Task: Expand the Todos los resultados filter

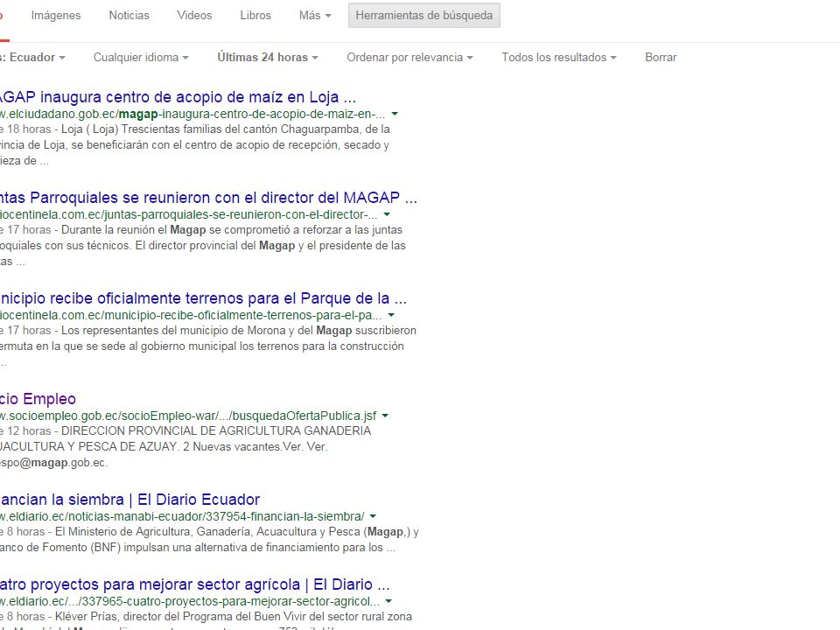Action: pos(559,58)
